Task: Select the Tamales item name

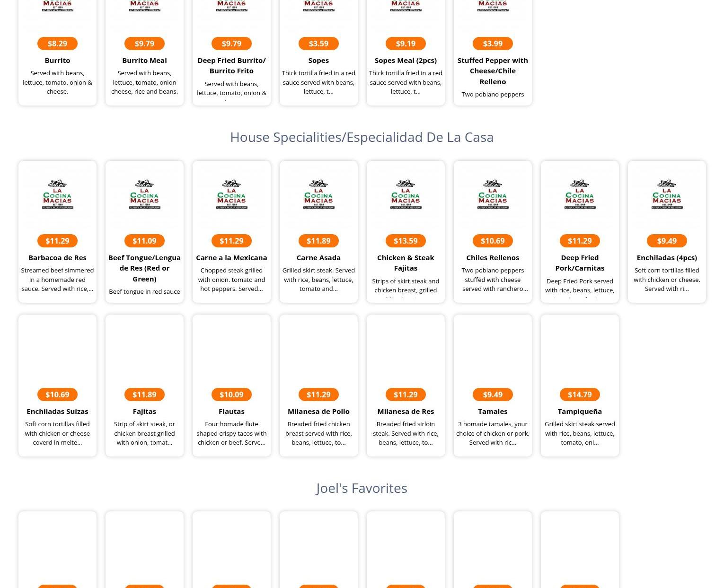Action: click(x=493, y=412)
